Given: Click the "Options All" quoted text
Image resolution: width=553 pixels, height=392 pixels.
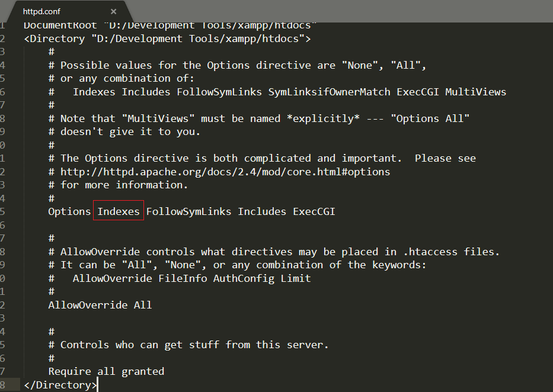Looking at the screenshot, I should pyautogui.click(x=430, y=118).
